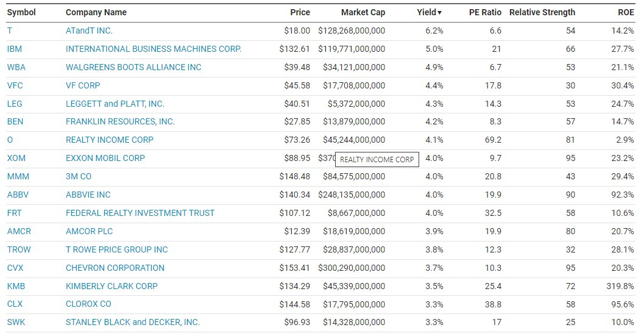Open the AMCR ticker symbol link
644x333 pixels.
click(19, 231)
